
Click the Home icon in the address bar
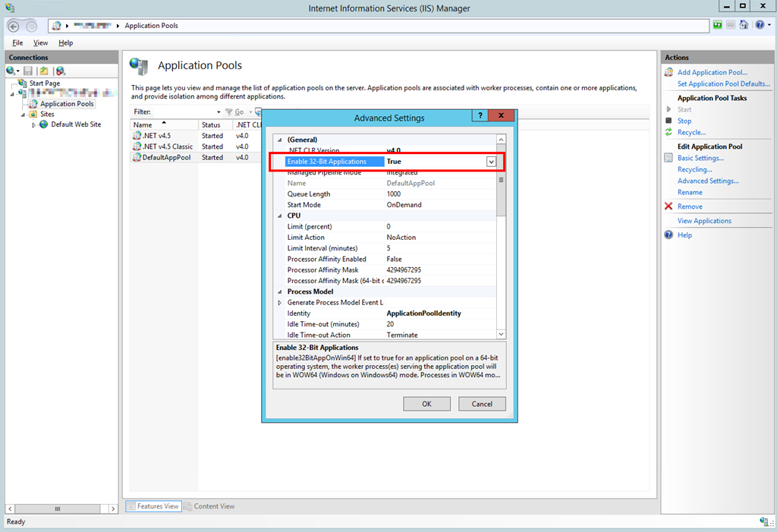[x=744, y=25]
